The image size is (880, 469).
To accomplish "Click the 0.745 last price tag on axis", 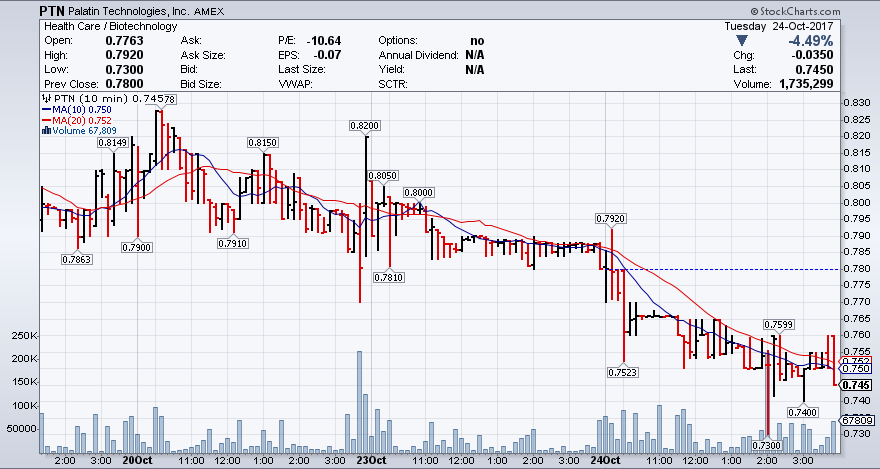I will point(857,385).
